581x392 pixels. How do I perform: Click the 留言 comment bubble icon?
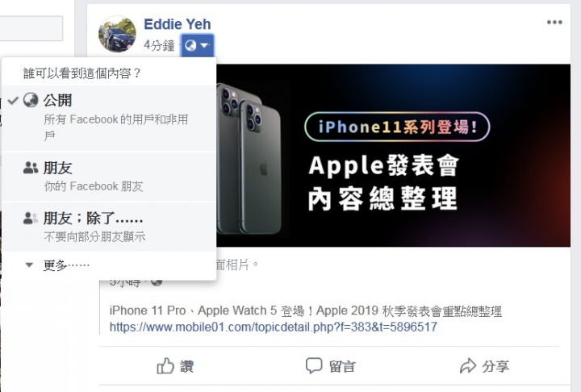coord(313,365)
